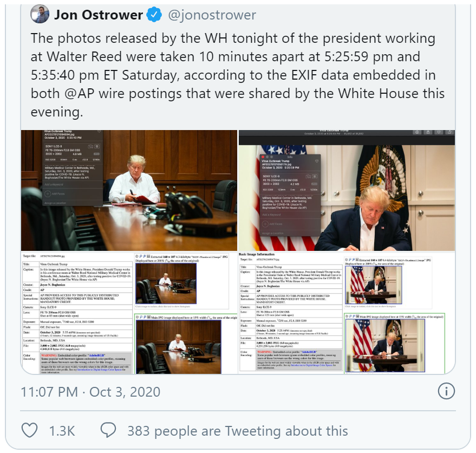
Task: Open the tweet info circle icon
Action: coord(446,391)
